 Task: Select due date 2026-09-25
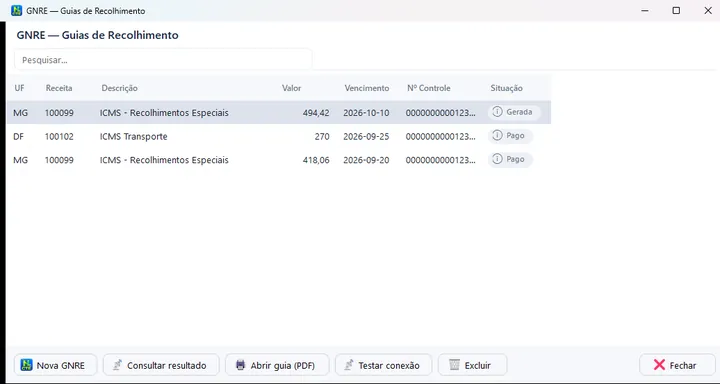click(366, 136)
